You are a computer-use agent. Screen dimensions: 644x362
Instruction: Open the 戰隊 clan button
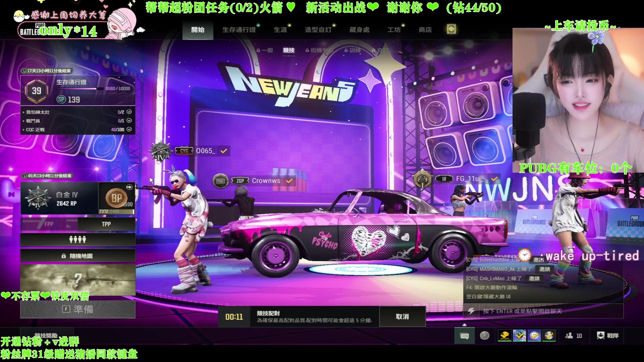pos(608,336)
